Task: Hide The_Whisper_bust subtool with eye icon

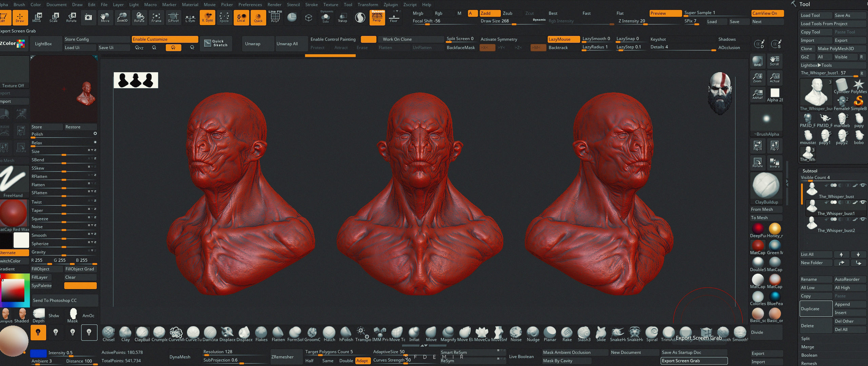Action: (863, 185)
